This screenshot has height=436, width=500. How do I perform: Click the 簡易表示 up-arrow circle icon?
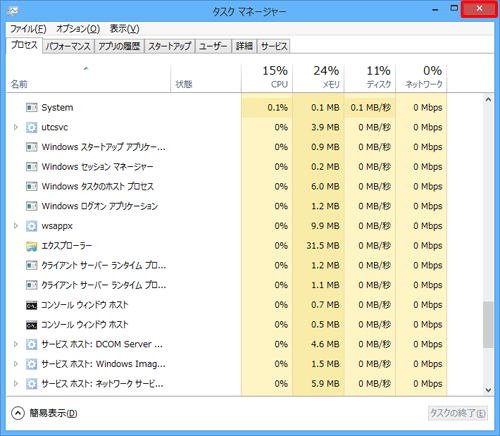click(18, 413)
